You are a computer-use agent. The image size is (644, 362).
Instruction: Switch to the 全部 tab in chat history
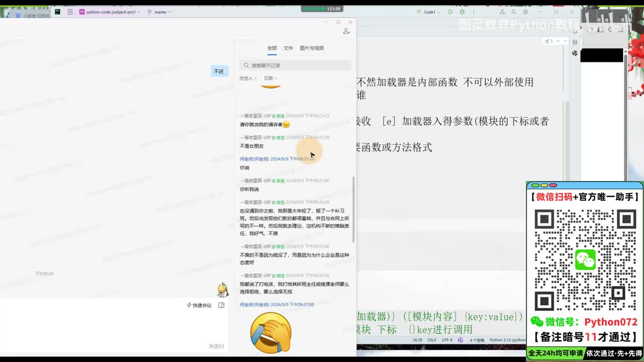point(272,48)
